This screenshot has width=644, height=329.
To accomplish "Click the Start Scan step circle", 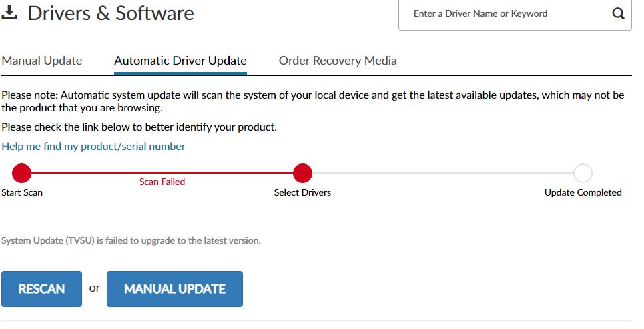I will pos(22,173).
